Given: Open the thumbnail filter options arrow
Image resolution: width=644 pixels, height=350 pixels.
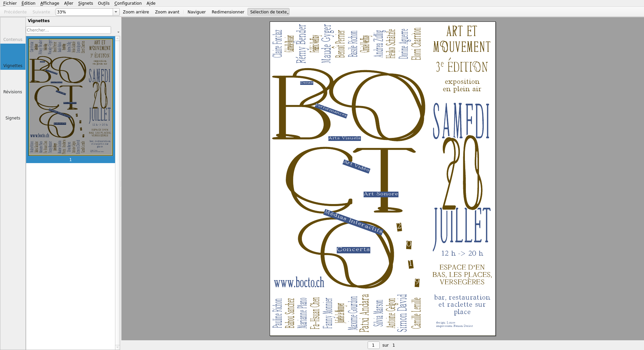Looking at the screenshot, I should pos(118,32).
